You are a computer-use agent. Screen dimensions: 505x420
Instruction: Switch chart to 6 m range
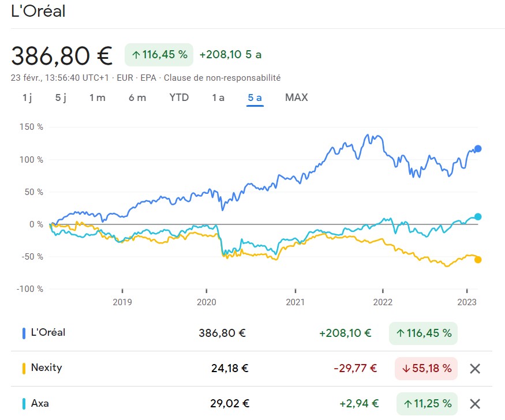tap(137, 97)
